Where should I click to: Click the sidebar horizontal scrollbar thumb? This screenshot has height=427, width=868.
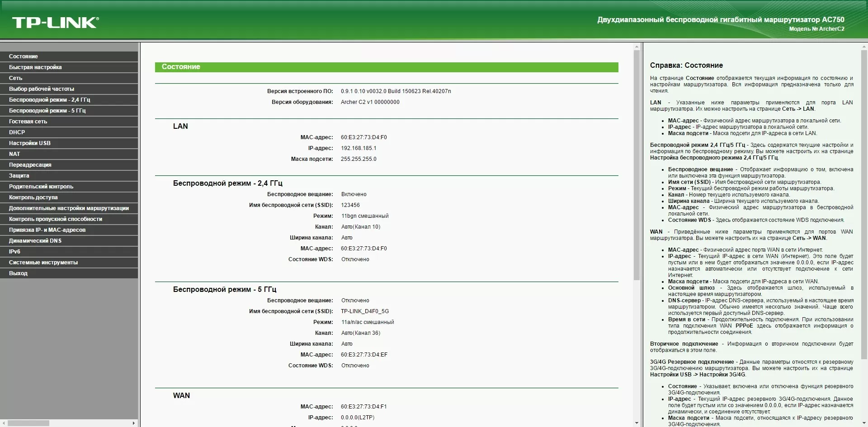[28, 423]
